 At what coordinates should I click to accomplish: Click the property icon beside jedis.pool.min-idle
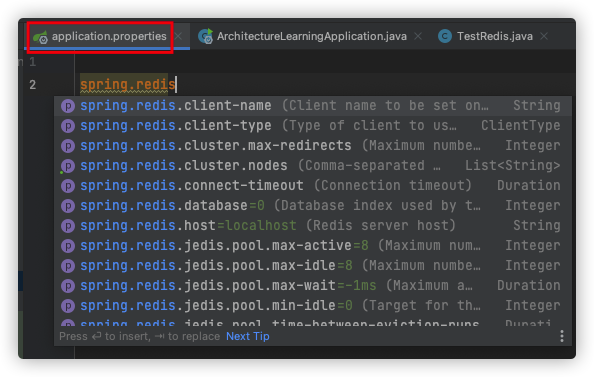click(68, 306)
